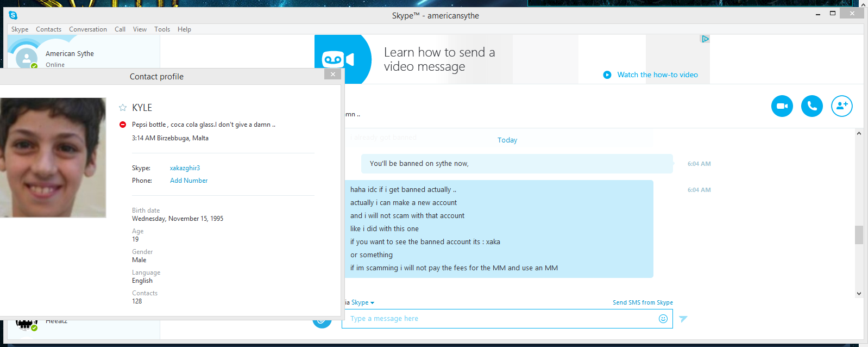Click message "and i will not scam with that account"
This screenshot has height=347, width=868.
(x=407, y=216)
